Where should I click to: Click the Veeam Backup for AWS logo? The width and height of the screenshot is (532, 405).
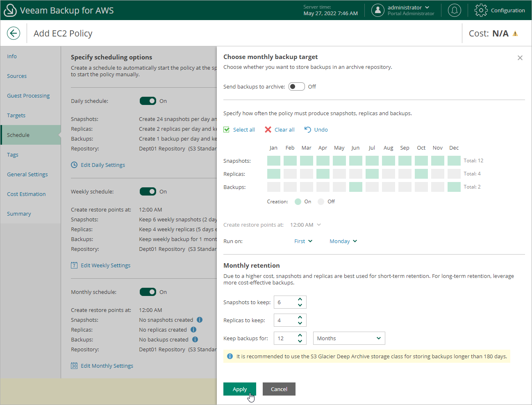(x=10, y=10)
